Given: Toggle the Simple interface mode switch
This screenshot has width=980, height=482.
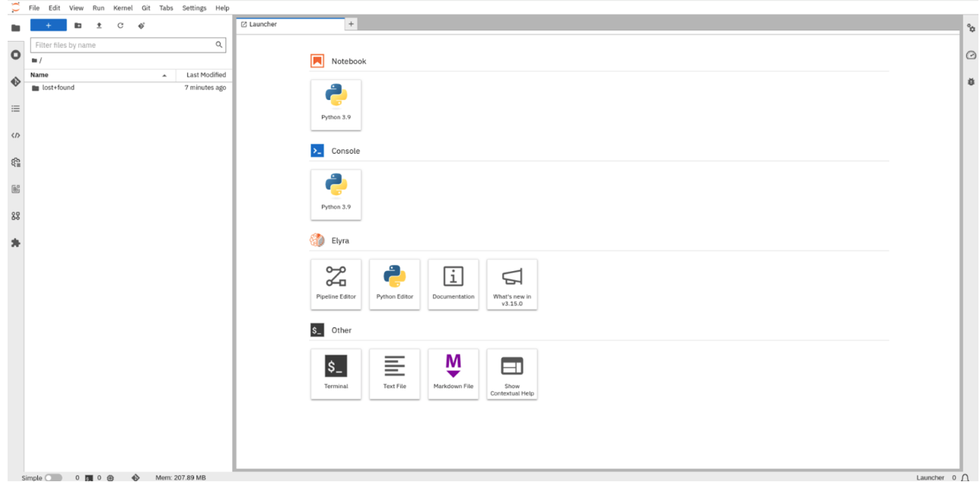Looking at the screenshot, I should coord(52,477).
